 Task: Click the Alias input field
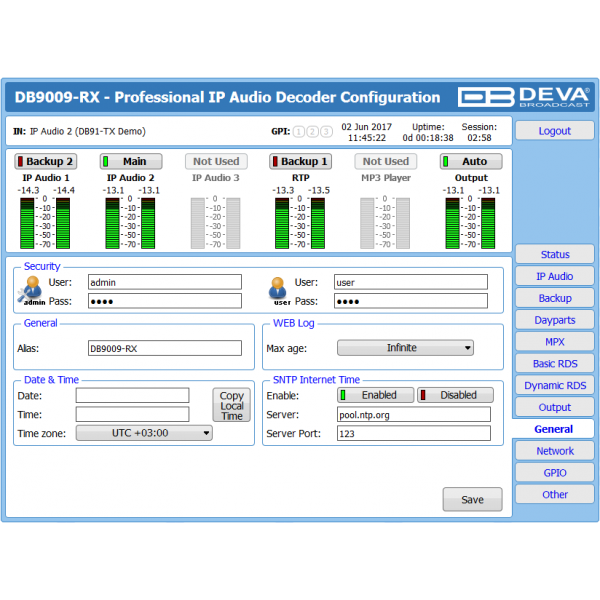(x=165, y=348)
